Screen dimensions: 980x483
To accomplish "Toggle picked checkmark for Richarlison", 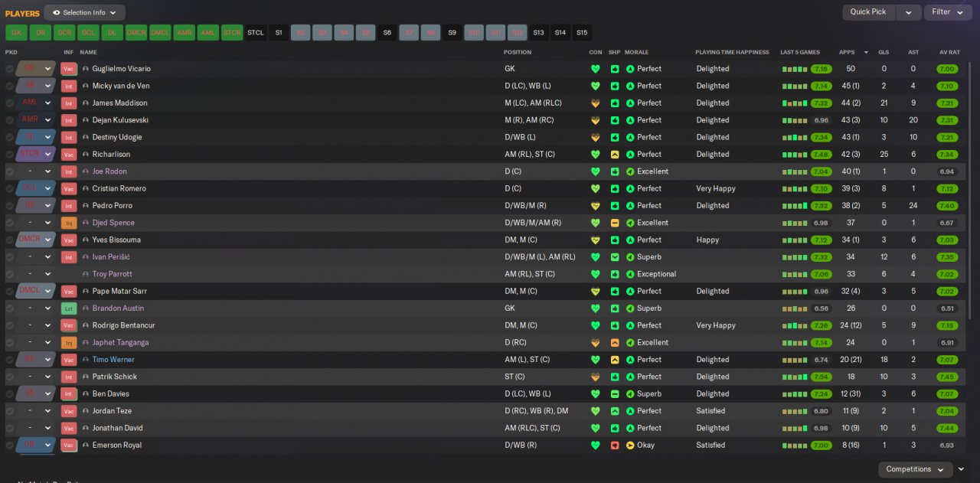I will point(9,155).
